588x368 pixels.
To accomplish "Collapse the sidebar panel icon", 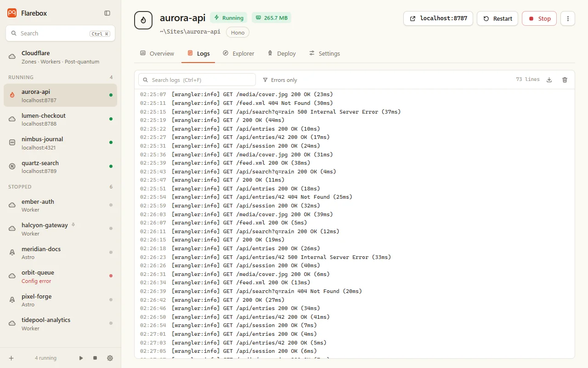I will click(x=107, y=13).
